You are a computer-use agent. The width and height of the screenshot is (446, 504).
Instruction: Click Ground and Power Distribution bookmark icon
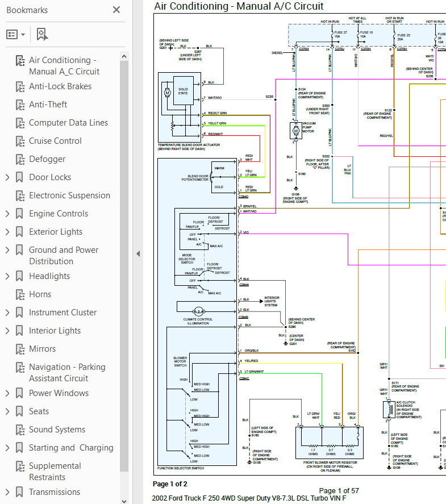(19, 250)
